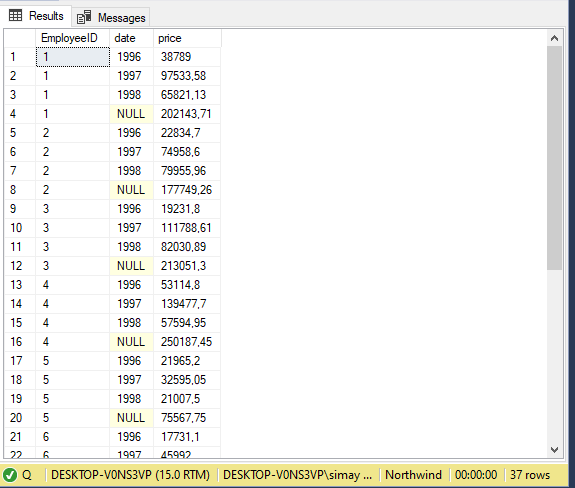The width and height of the screenshot is (575, 488).
Task: Click the Results grid tab icon
Action: pyautogui.click(x=15, y=16)
